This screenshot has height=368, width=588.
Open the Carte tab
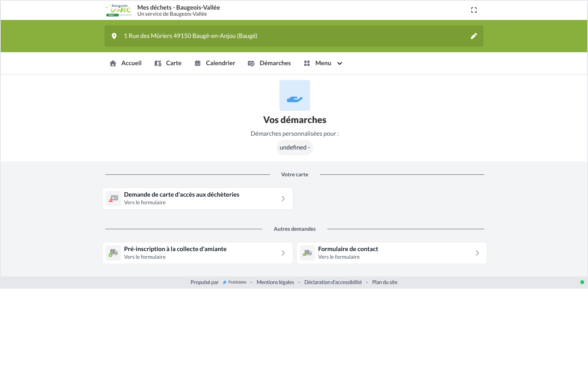pos(168,63)
